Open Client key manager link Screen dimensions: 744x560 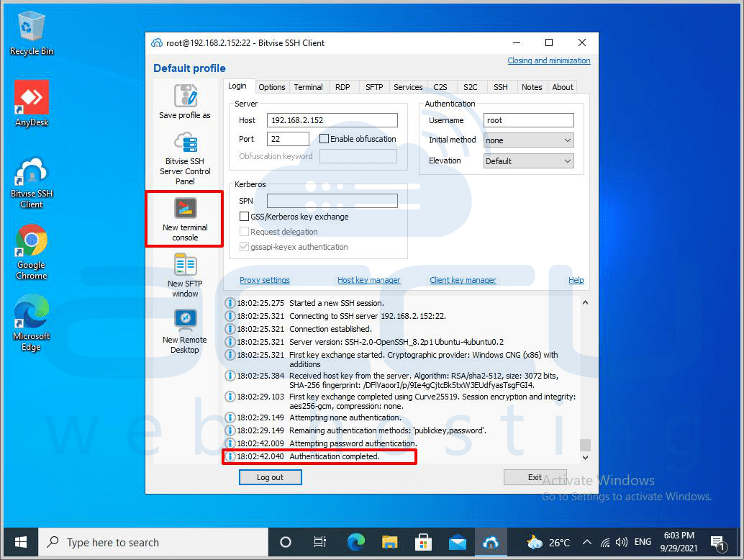coord(463,280)
